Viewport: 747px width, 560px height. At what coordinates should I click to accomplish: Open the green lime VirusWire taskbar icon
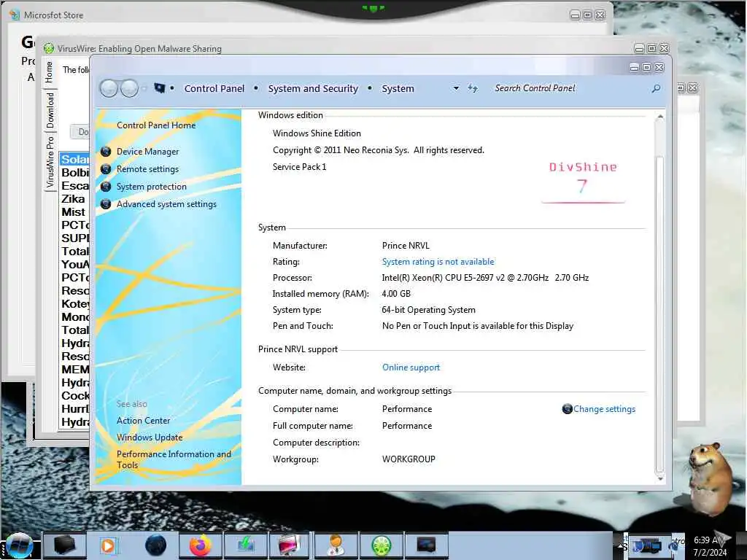click(x=381, y=545)
